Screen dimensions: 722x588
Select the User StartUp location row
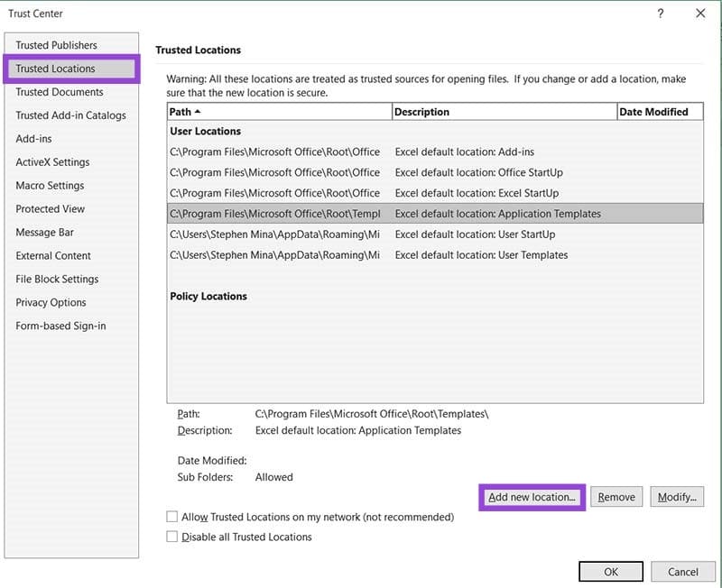tap(435, 234)
